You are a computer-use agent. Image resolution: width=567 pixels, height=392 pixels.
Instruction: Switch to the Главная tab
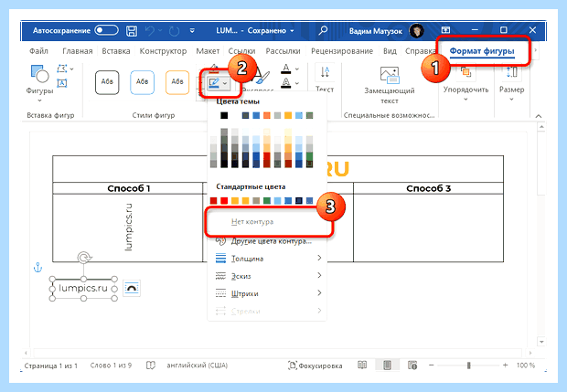pos(78,51)
